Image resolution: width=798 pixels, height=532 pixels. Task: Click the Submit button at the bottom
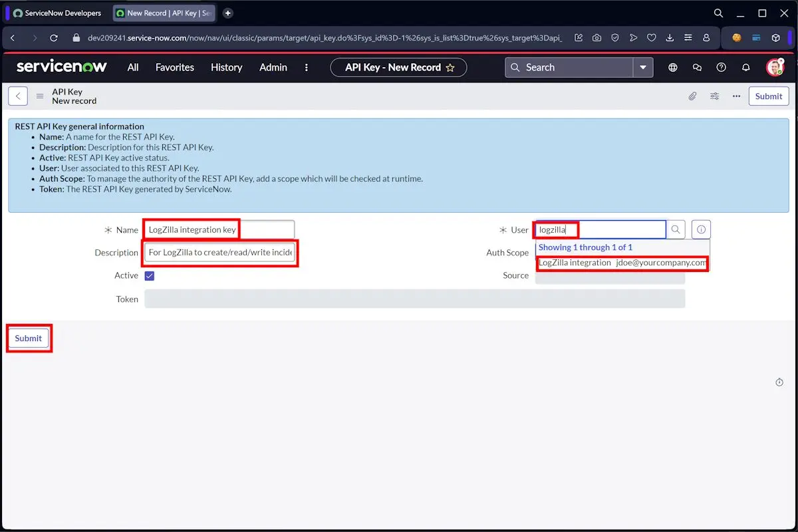[28, 338]
